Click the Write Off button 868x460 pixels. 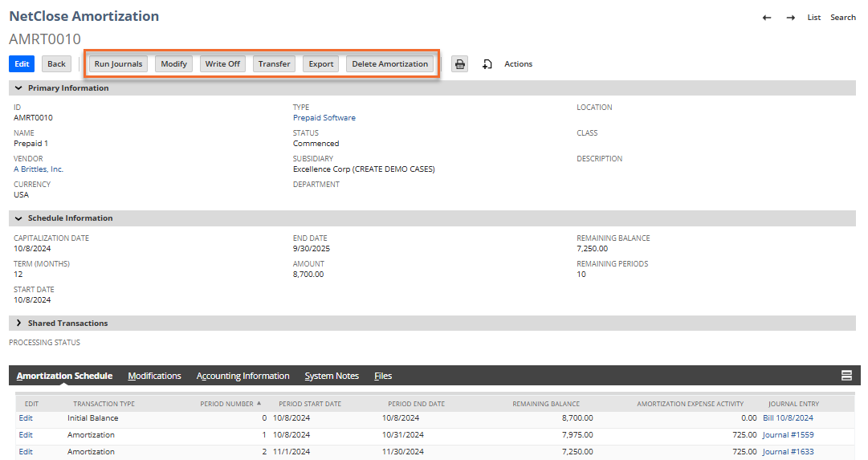point(222,64)
